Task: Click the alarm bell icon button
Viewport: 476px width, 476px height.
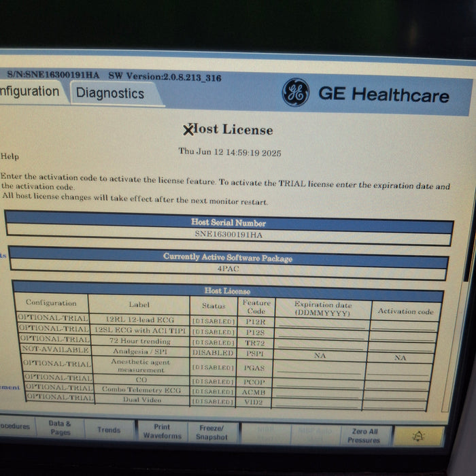Action: pos(419,436)
